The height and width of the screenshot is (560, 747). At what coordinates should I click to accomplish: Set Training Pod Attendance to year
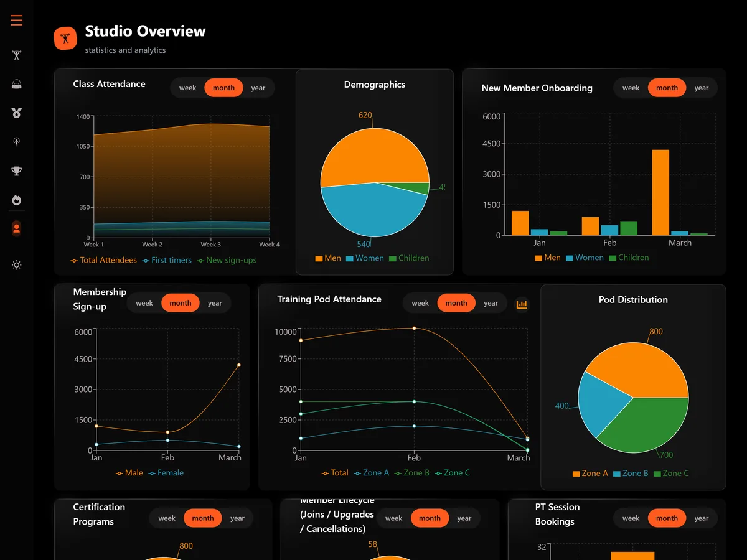tap(491, 303)
